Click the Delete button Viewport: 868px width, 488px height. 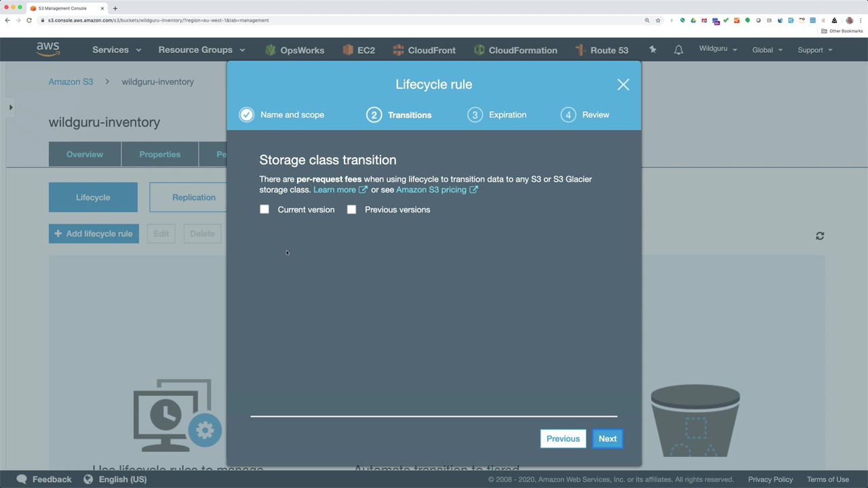click(x=202, y=234)
